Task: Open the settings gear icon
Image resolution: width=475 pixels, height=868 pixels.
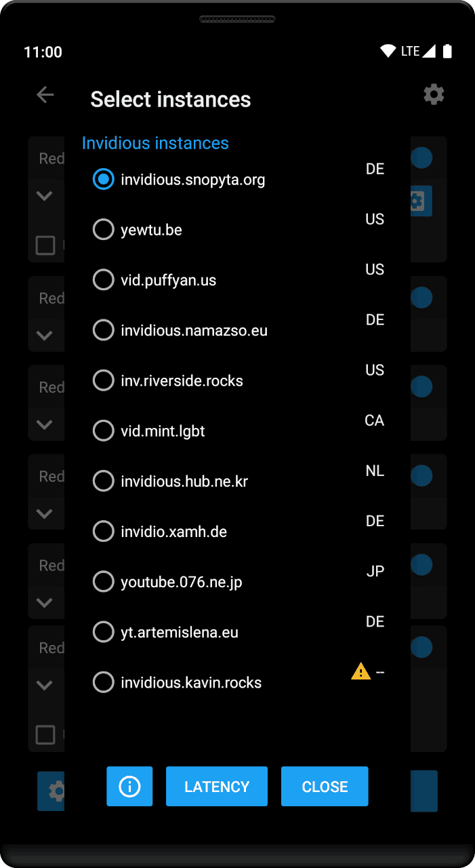Action: (x=434, y=94)
